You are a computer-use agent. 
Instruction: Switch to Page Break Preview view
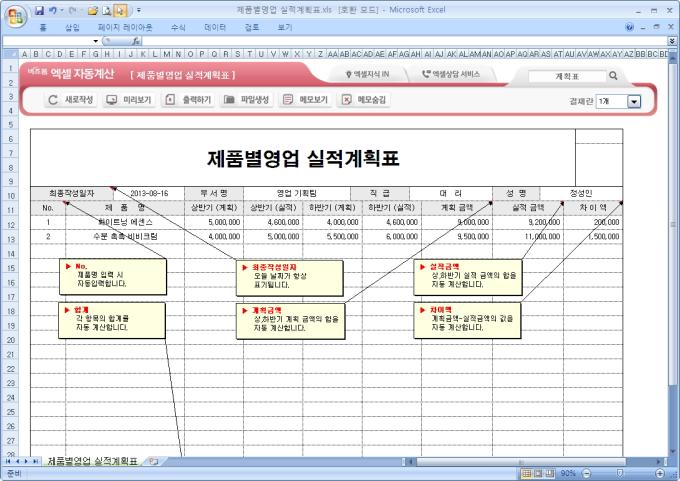click(550, 473)
